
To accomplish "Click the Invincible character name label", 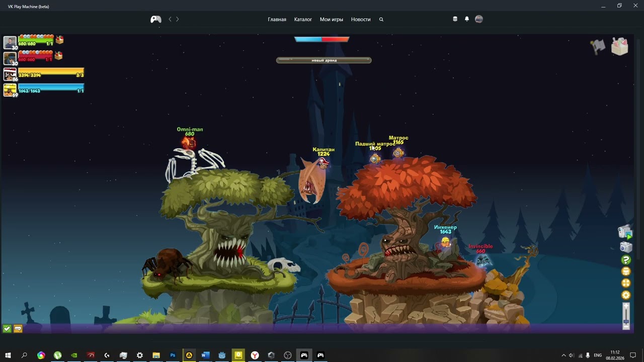I will click(480, 246).
